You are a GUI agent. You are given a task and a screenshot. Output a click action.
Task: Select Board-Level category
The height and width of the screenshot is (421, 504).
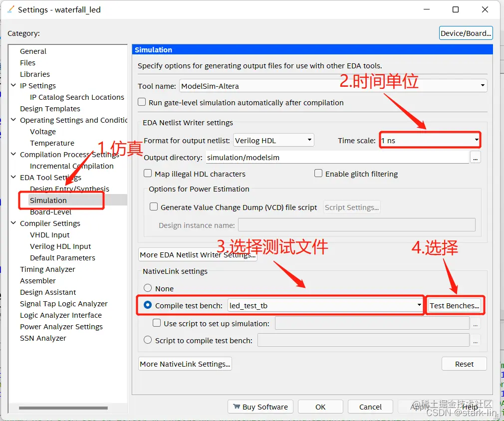tap(50, 212)
